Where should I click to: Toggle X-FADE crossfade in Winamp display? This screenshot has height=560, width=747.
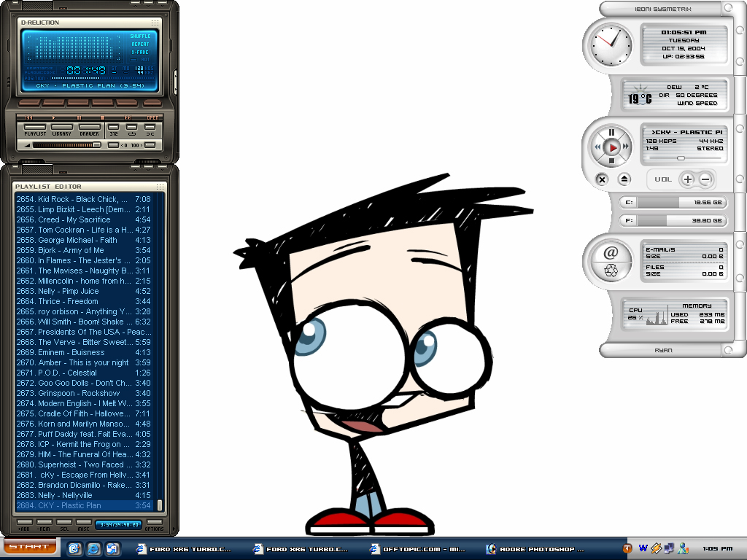point(140,52)
